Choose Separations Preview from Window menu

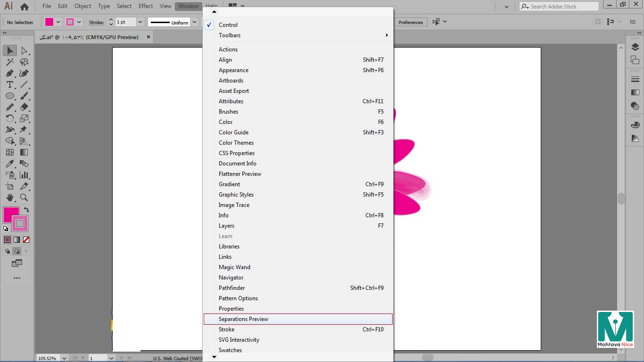(243, 319)
